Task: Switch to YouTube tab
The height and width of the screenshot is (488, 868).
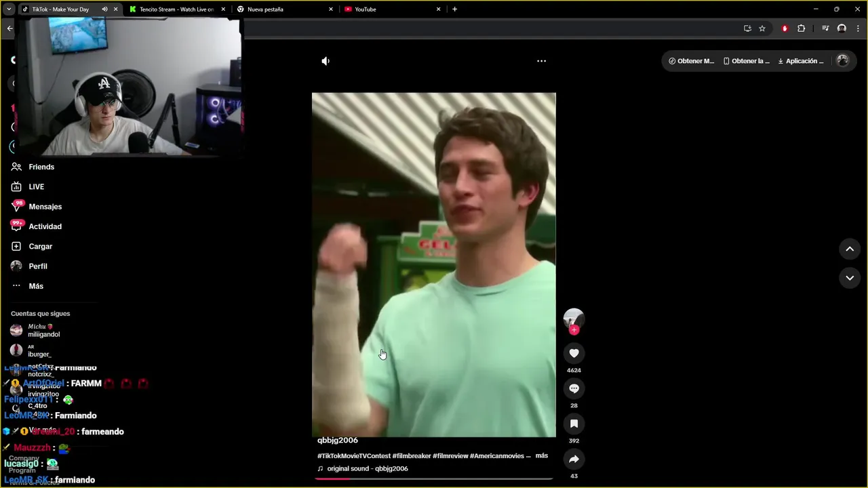Action: coord(366,9)
